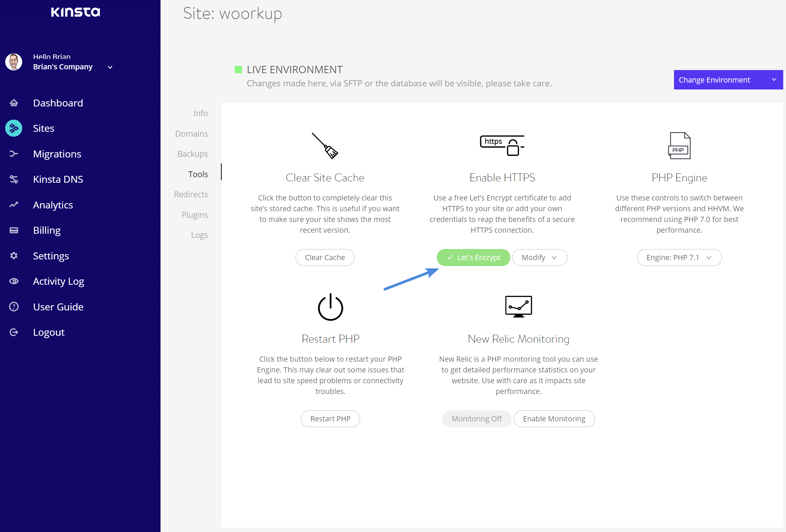
Task: Click the Kinsta DNS icon
Action: [14, 179]
